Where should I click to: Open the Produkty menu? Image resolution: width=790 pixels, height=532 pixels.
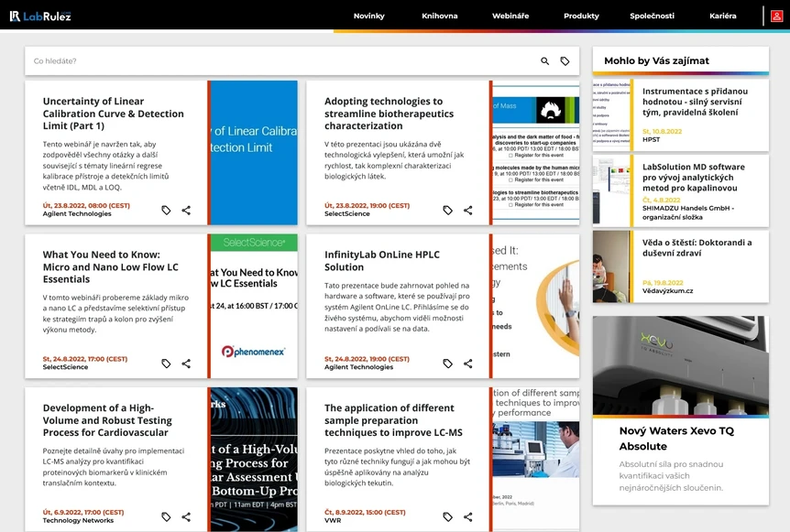[x=581, y=16]
